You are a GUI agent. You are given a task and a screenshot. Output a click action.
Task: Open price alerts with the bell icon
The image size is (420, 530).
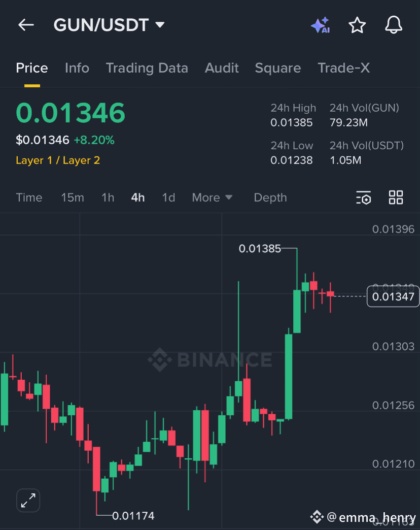(394, 25)
